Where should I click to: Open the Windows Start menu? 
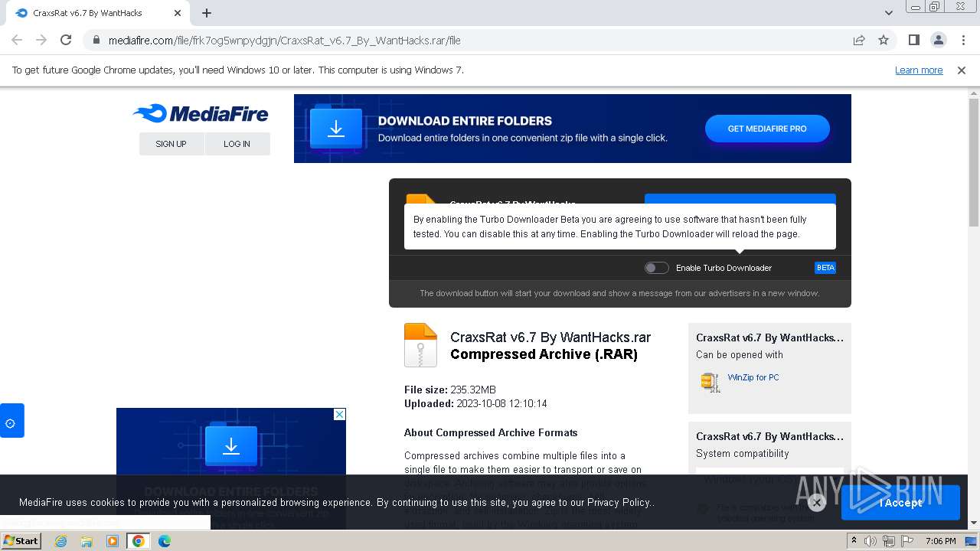click(x=21, y=541)
